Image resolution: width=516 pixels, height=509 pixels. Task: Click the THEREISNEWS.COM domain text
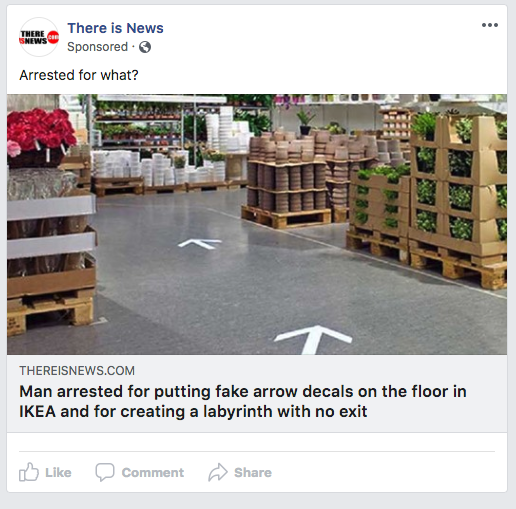[x=77, y=371]
